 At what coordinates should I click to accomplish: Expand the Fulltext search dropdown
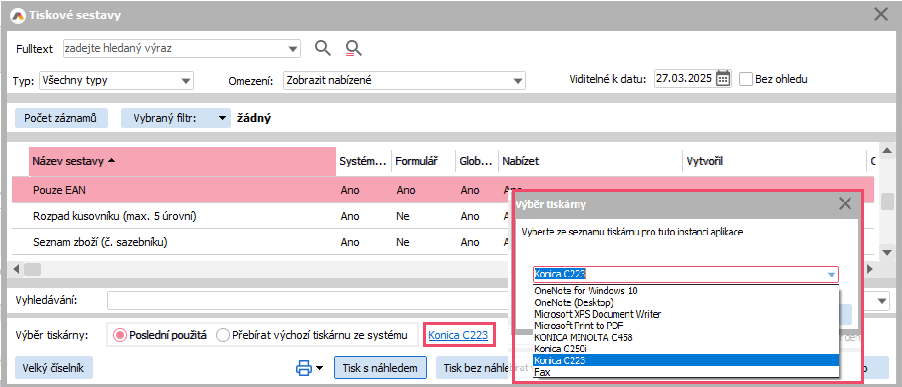coord(293,49)
